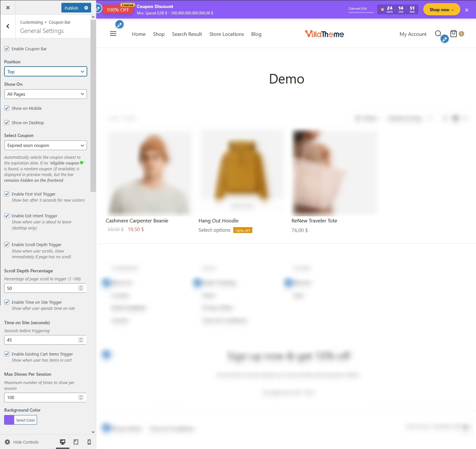This screenshot has width=476, height=449.
Task: Click the search magnifier icon in header
Action: (x=438, y=34)
